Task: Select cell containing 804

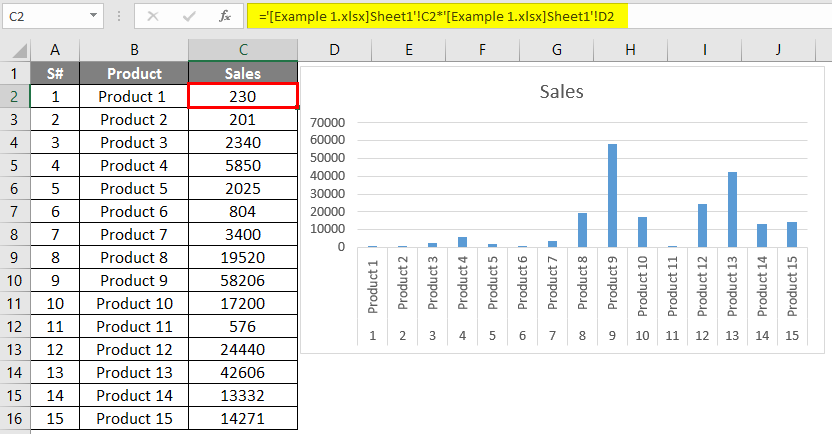Action: click(x=243, y=211)
